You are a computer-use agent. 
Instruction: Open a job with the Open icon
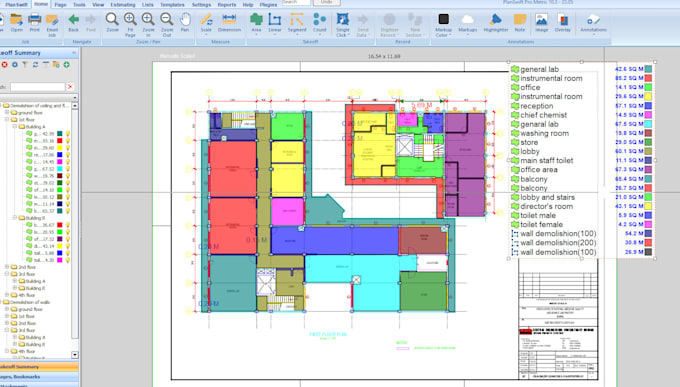[x=16, y=23]
